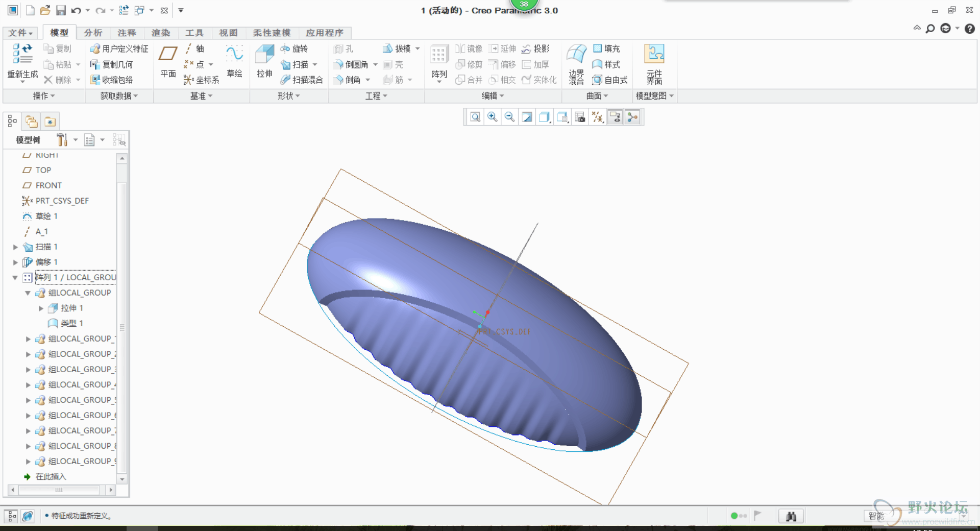This screenshot has width=980, height=531.
Task: Click the Fill (填充) surface tool
Action: (x=606, y=49)
